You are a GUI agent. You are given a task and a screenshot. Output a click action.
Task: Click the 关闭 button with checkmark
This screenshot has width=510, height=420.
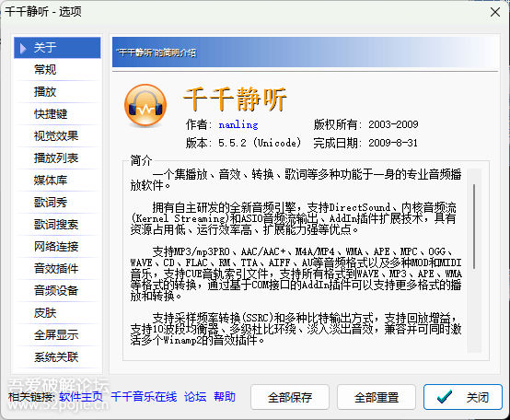coord(463,397)
